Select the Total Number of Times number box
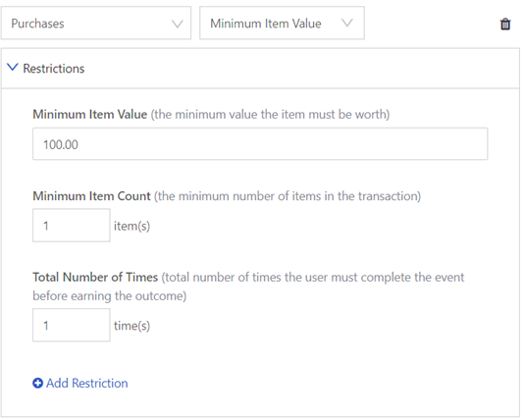 pos(72,325)
